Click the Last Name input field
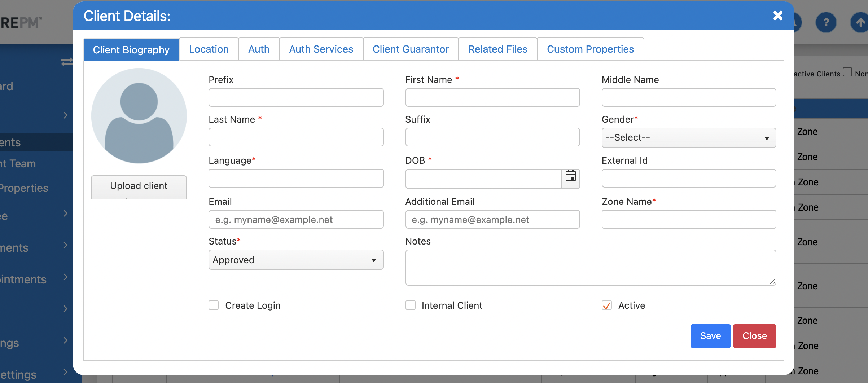 [x=296, y=137]
